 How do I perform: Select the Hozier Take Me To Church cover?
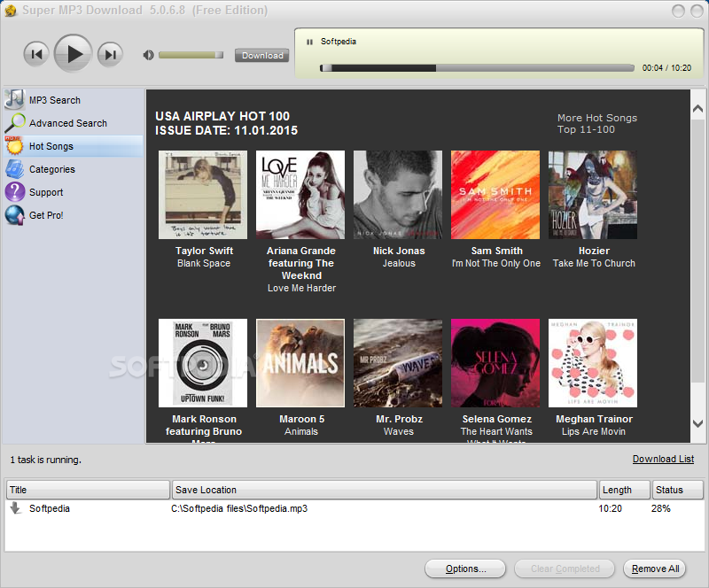click(593, 195)
